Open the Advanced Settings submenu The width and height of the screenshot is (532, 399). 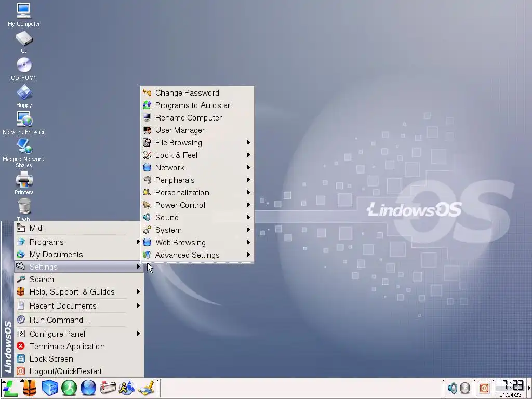point(197,255)
